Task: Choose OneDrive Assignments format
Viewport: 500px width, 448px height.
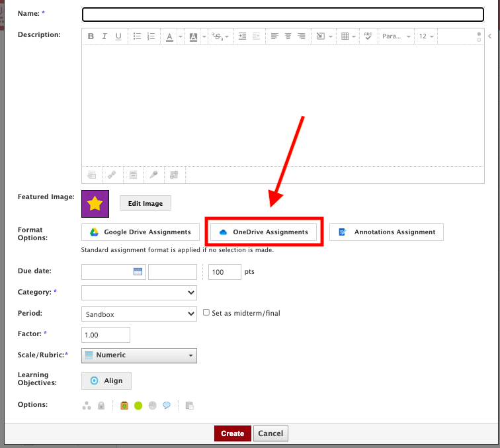Action: click(x=263, y=232)
